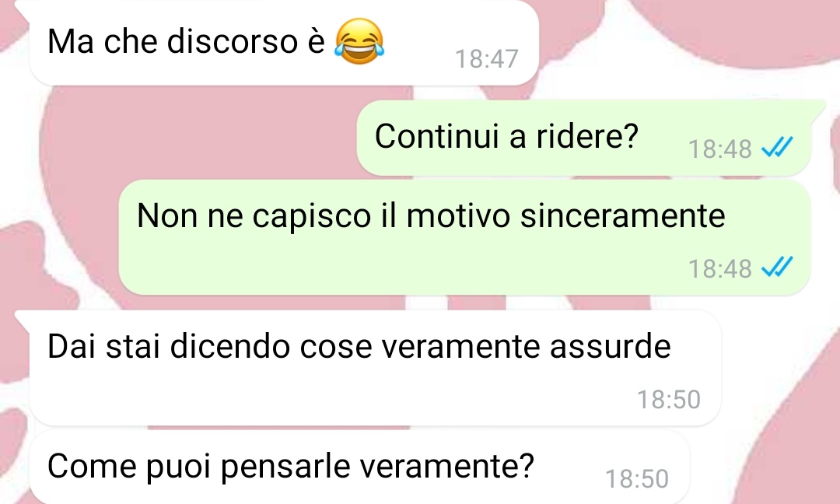840x504 pixels.
Task: Click the word "capisco" in the green bubble
Action: tap(311, 216)
